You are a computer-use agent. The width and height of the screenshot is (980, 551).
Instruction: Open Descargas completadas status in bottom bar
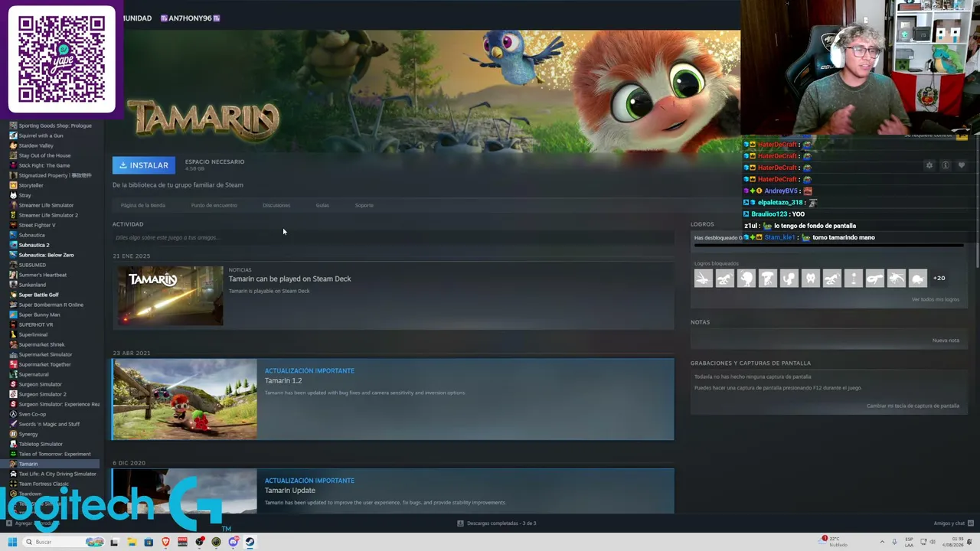501,523
